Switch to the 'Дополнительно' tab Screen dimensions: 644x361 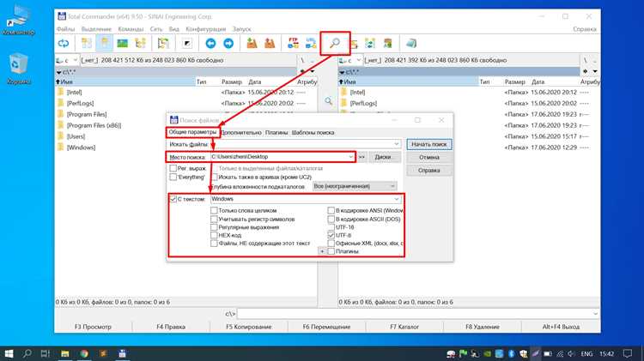[x=241, y=133]
